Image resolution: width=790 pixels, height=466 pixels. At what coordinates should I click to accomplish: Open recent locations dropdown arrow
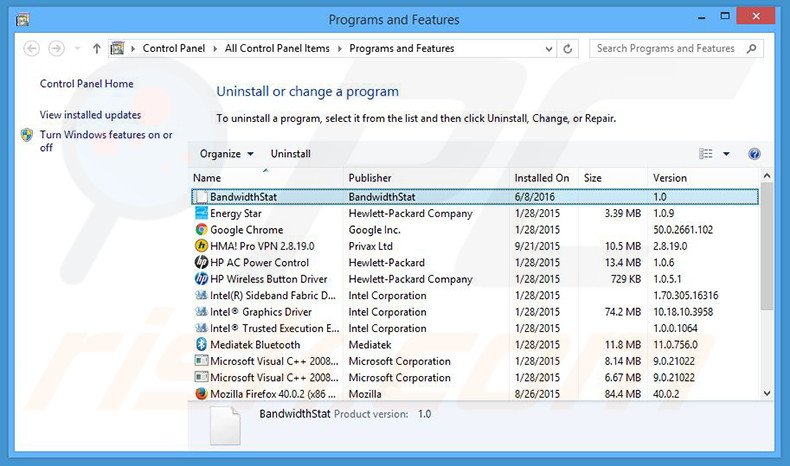coord(77,48)
